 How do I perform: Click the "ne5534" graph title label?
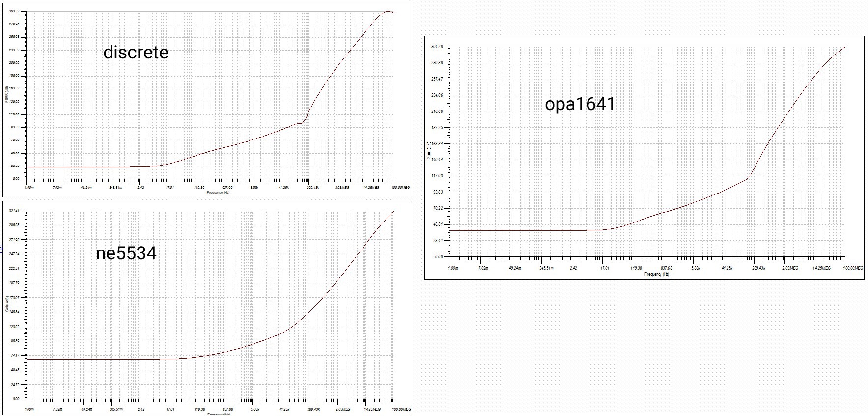click(x=126, y=253)
